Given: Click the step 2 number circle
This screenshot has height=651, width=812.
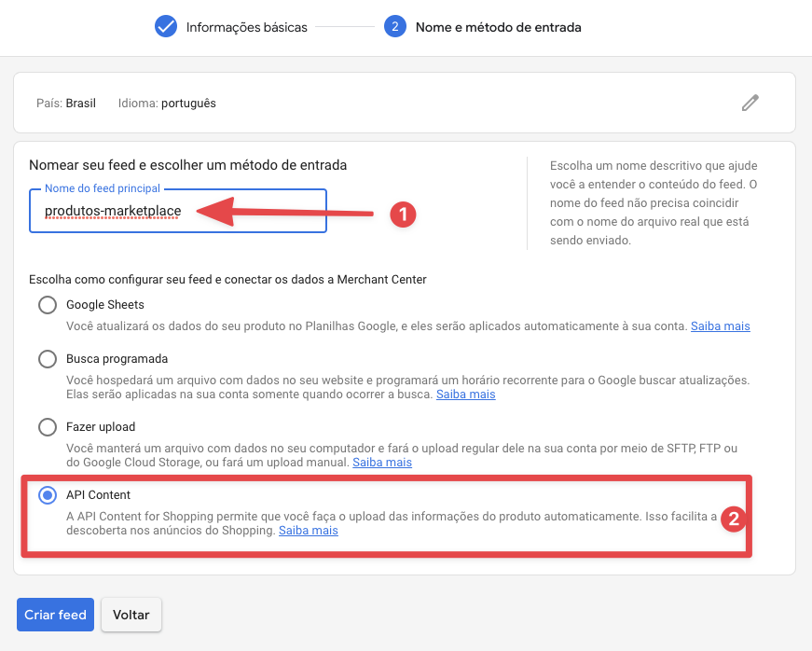Looking at the screenshot, I should pos(394,27).
